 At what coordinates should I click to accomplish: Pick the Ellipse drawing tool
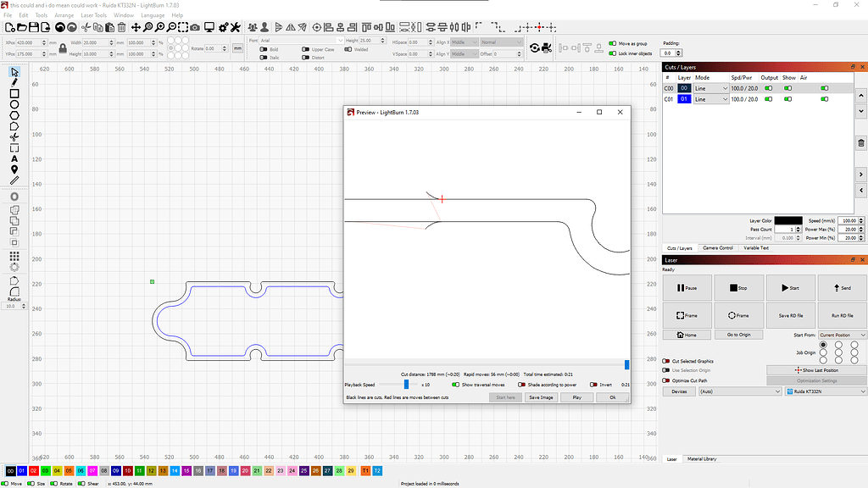coord(14,105)
